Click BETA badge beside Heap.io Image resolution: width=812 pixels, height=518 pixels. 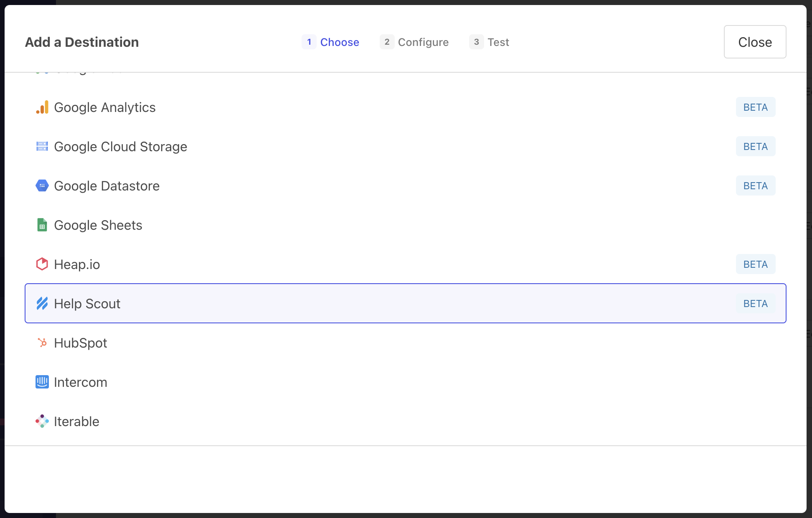pyautogui.click(x=755, y=264)
